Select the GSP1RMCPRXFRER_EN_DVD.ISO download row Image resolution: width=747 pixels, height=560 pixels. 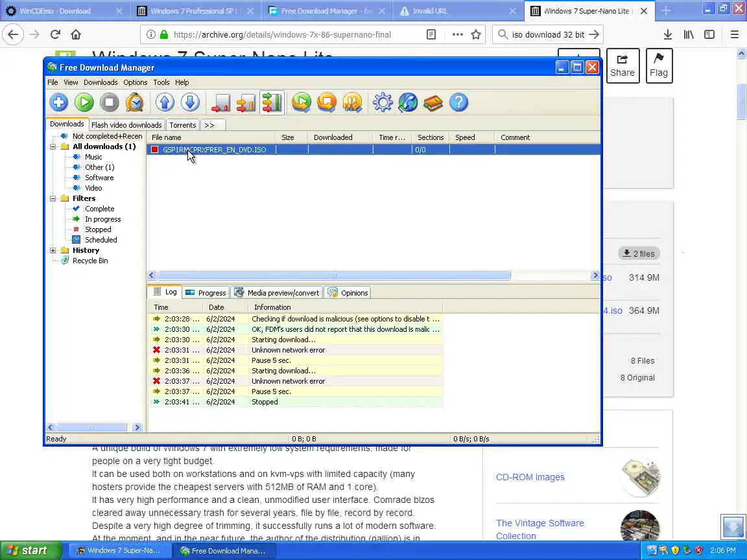373,150
